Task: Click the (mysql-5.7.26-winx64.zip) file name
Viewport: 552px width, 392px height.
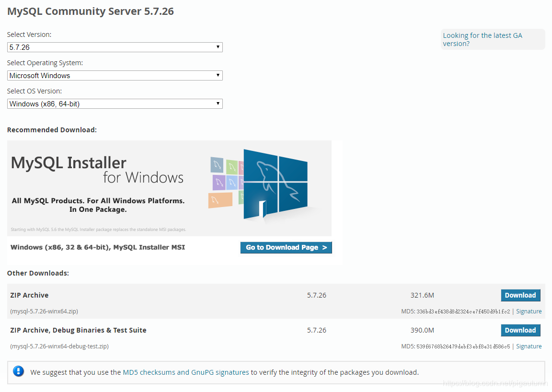Action: pos(44,311)
